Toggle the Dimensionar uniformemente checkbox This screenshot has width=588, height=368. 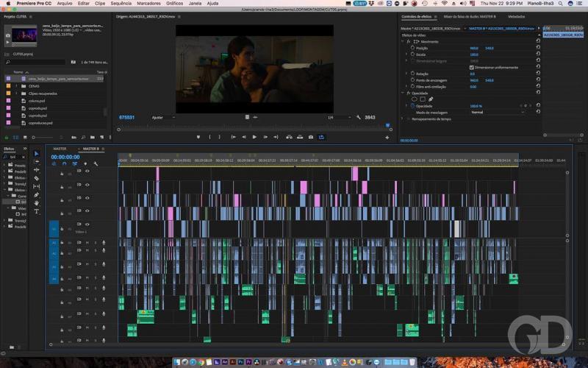(x=473, y=67)
